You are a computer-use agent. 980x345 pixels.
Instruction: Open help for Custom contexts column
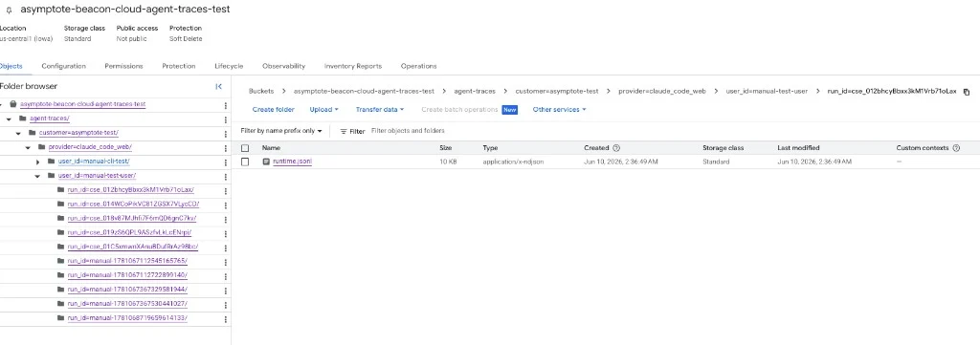956,148
